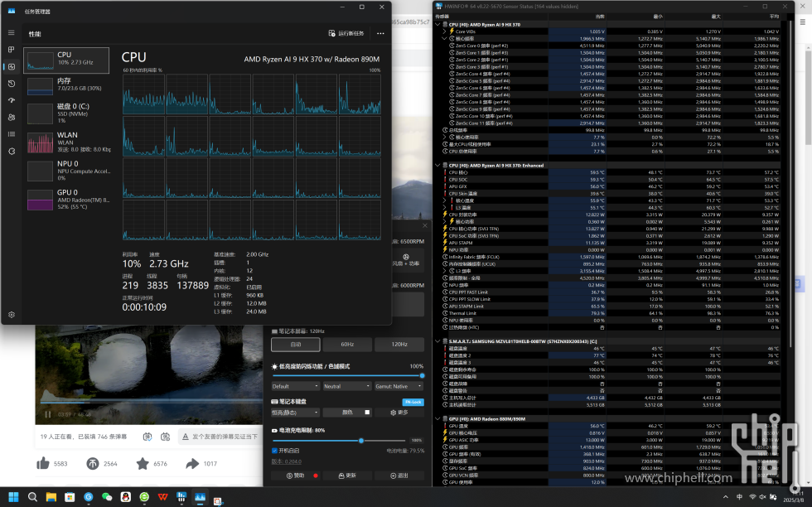Collapse CPU [#0] AMD Ryzen AI 9 HX 370 group
The image size is (812, 507).
pyautogui.click(x=438, y=24)
